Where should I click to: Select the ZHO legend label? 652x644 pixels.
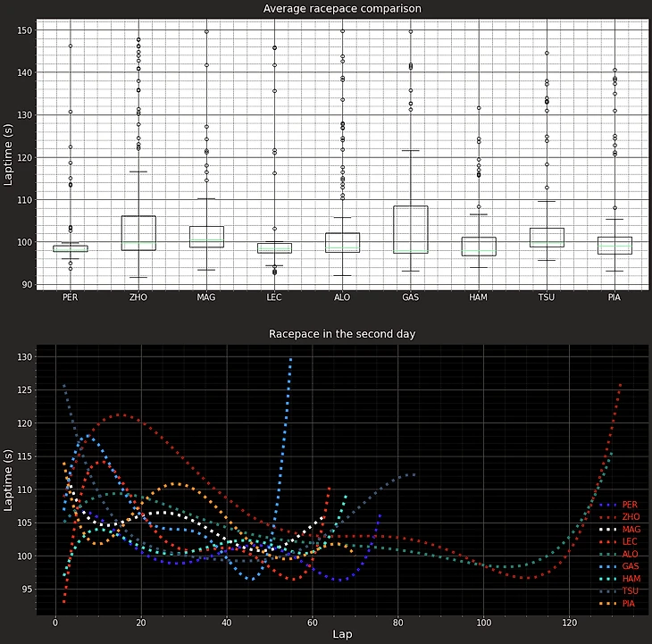[x=630, y=517]
